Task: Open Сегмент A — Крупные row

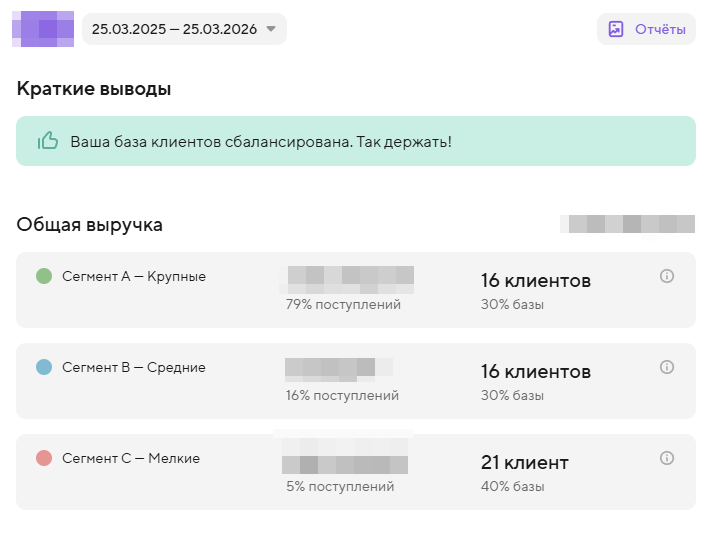Action: 356,290
